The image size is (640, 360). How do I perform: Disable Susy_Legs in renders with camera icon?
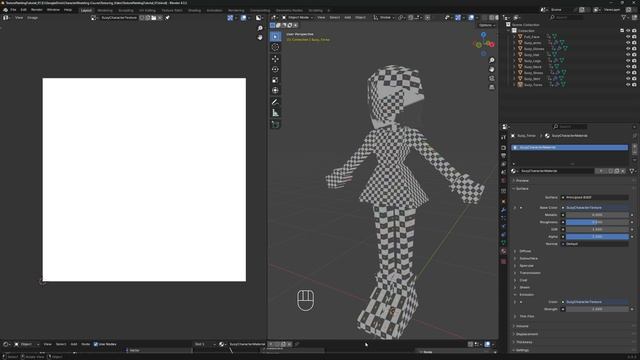[634, 61]
